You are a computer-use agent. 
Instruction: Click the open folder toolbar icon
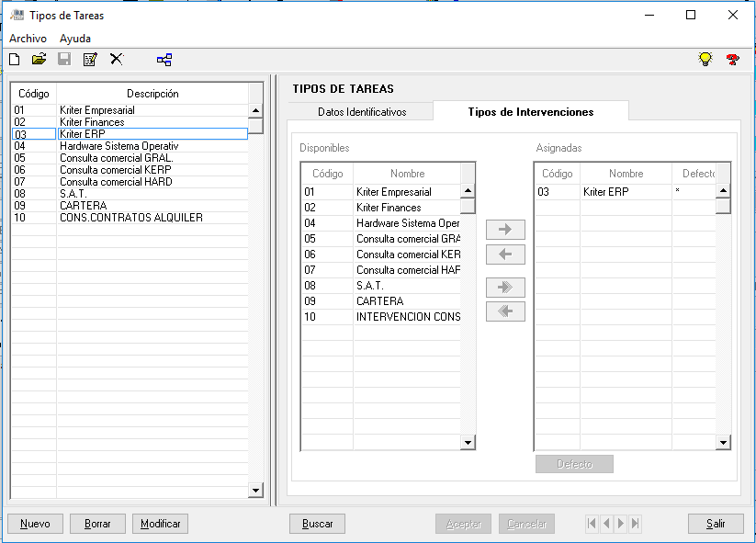[x=39, y=60]
